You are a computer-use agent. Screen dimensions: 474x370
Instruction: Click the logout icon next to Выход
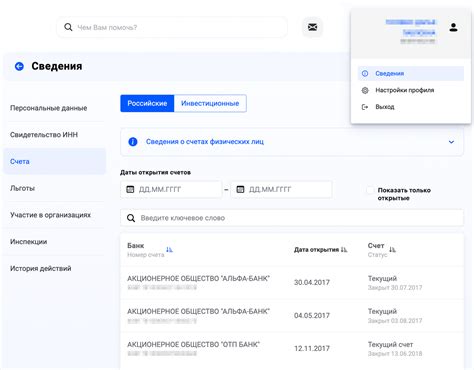365,107
